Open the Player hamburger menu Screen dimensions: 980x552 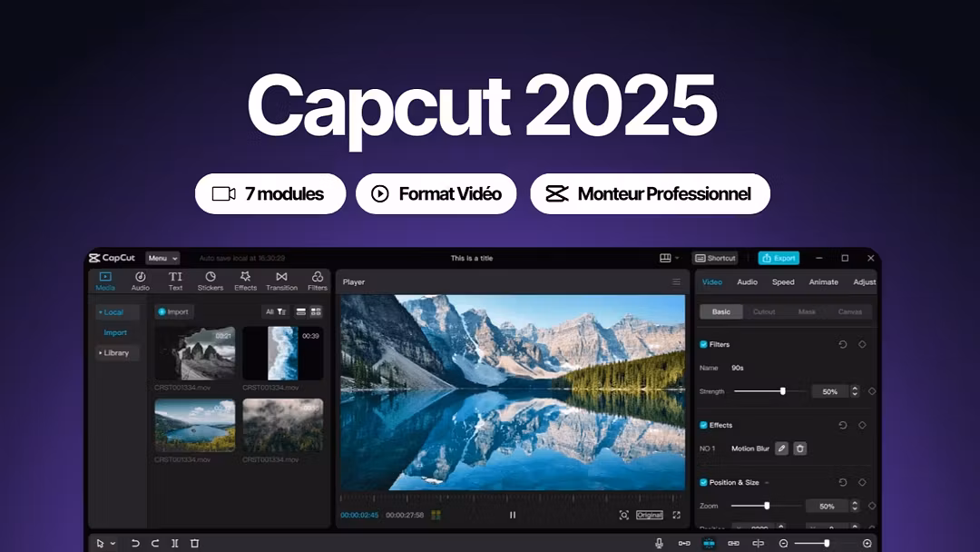pos(676,282)
